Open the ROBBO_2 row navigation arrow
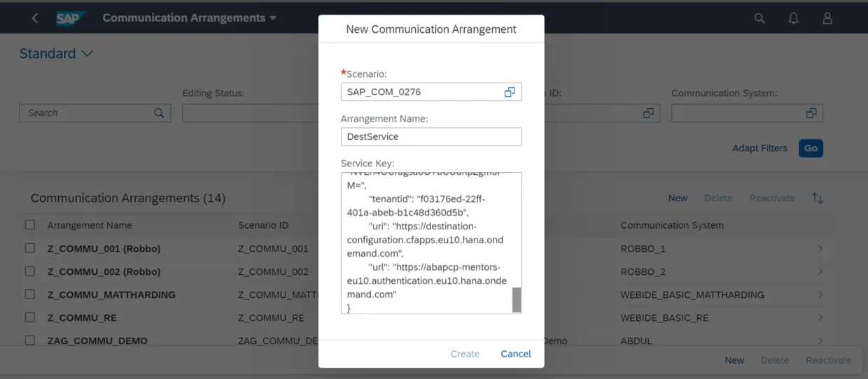The width and height of the screenshot is (868, 379). point(820,271)
